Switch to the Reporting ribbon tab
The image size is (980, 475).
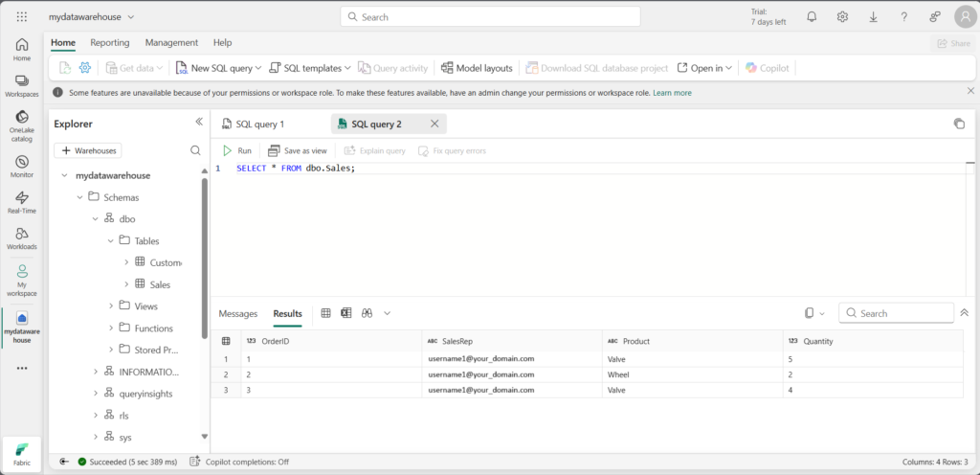point(110,43)
